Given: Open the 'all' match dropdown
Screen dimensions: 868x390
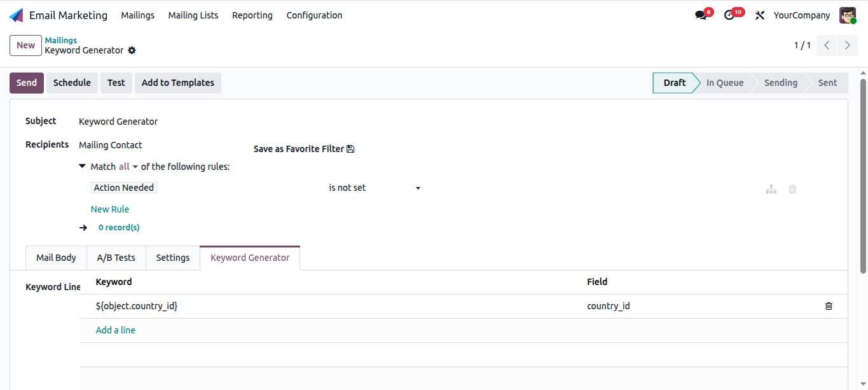Looking at the screenshot, I should [x=128, y=167].
